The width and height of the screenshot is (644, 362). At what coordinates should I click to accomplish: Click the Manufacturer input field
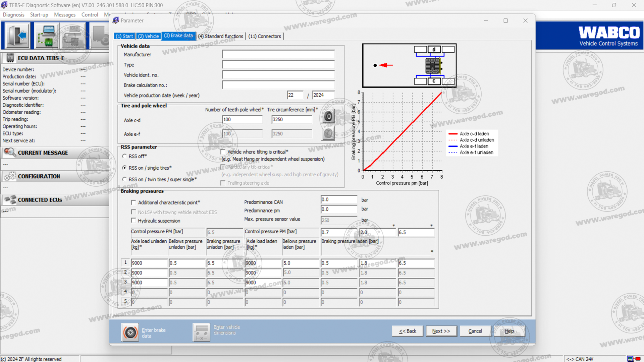point(278,54)
